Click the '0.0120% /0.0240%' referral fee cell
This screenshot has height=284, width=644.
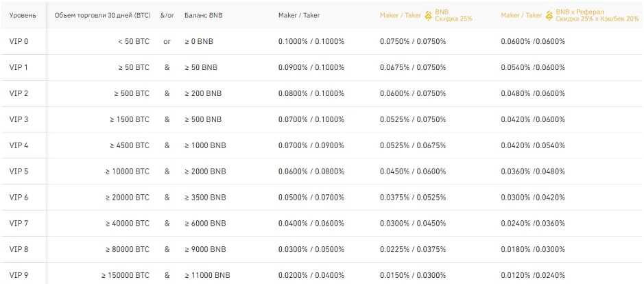click(533, 276)
